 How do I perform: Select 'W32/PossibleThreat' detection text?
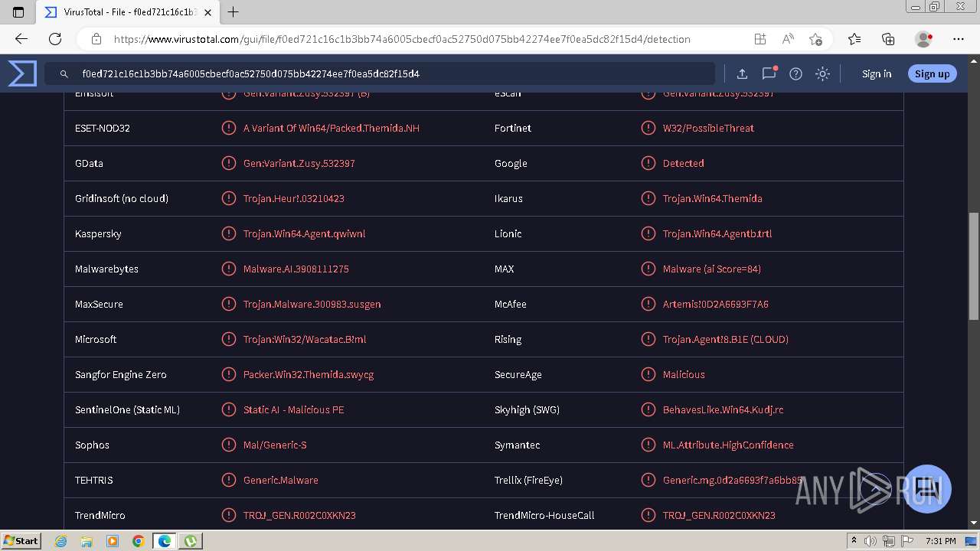pos(708,128)
